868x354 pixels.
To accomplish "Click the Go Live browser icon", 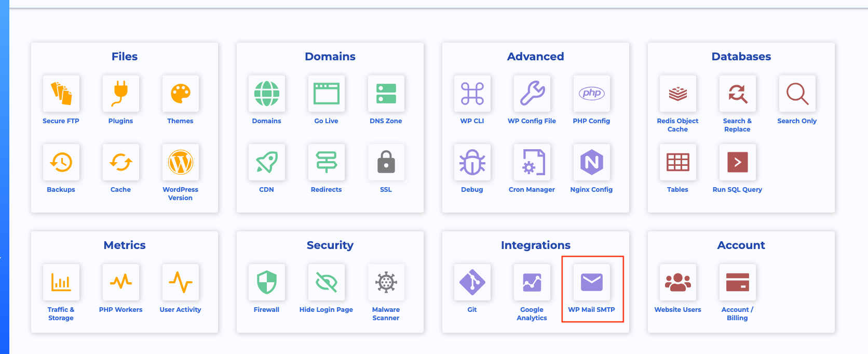I will (327, 94).
